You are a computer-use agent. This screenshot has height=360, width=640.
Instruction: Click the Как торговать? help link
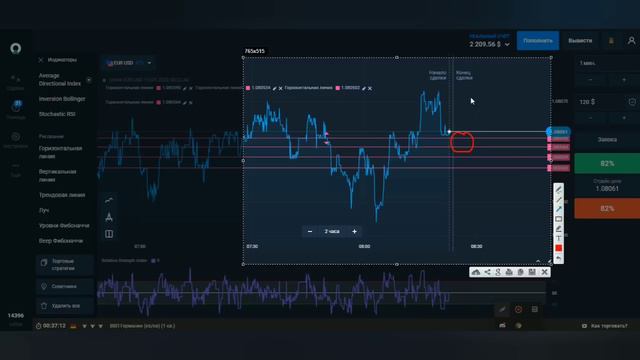(x=605, y=326)
